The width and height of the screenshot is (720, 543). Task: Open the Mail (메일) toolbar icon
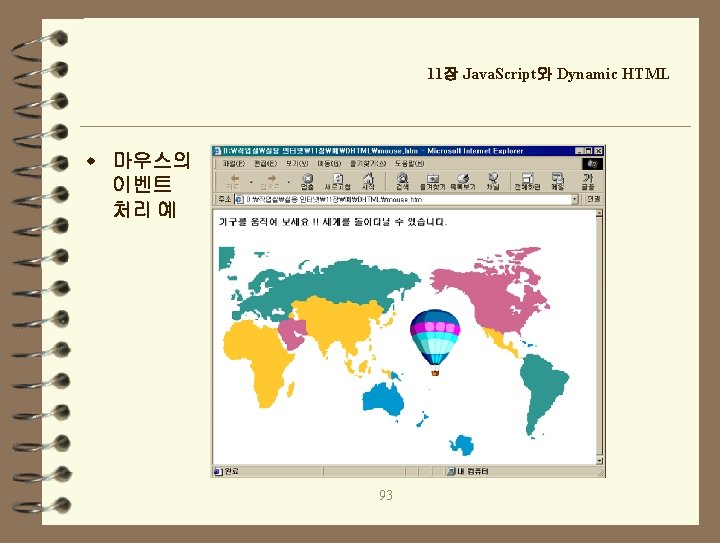pos(557,181)
